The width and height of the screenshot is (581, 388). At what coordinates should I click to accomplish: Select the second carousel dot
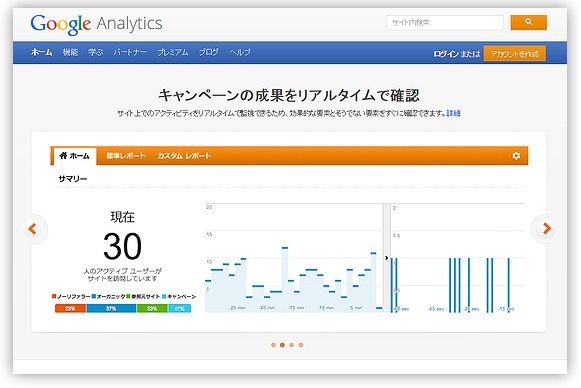tap(282, 345)
